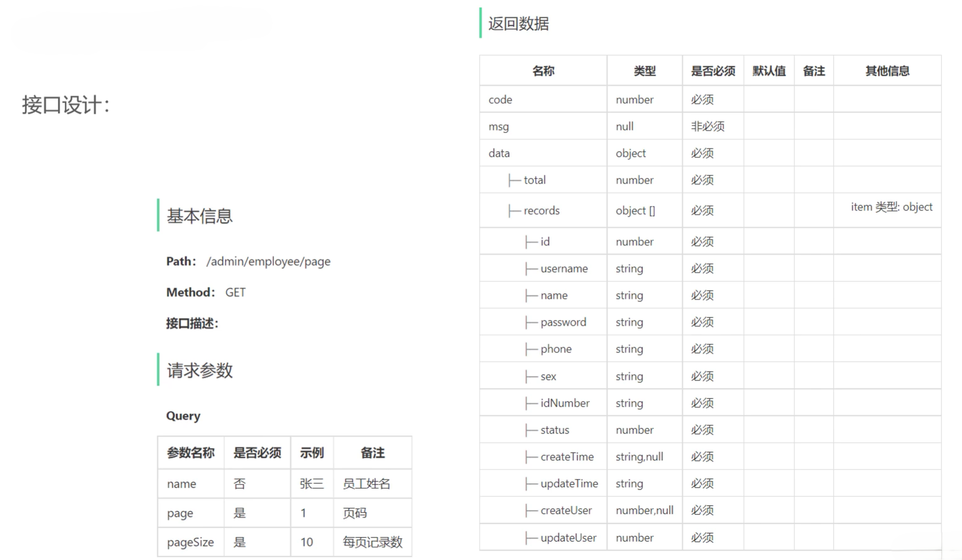Click the /admin/employee/page path text
The height and width of the screenshot is (560, 962).
click(x=268, y=262)
